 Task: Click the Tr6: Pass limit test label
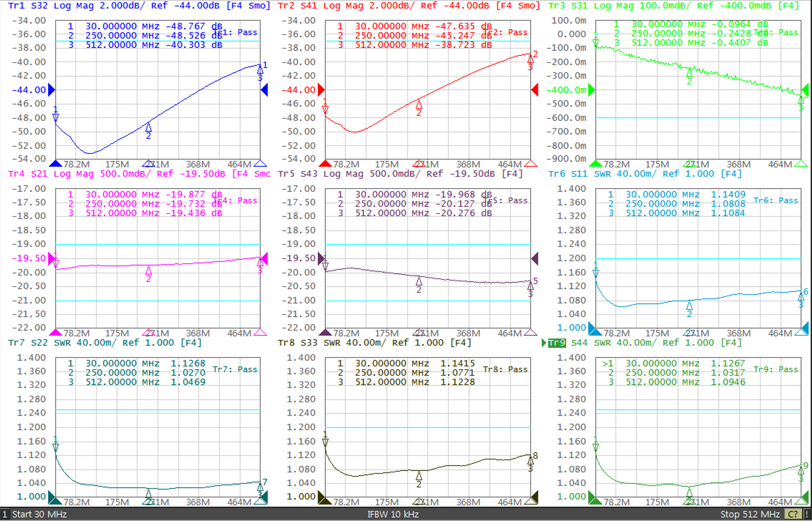coord(775,201)
